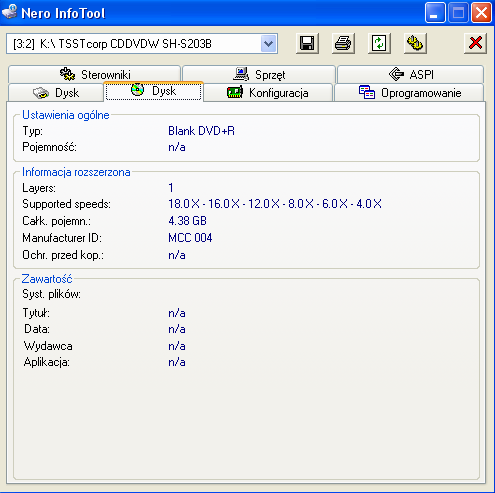Click the Nero InfoTool title bar icon
Screen dimensions: 495x493
9,12
